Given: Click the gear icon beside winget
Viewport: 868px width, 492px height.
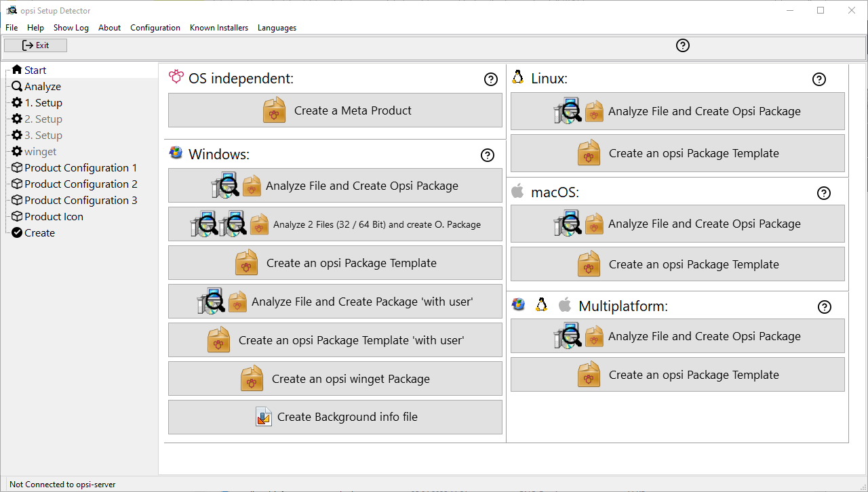Looking at the screenshot, I should click(x=17, y=151).
